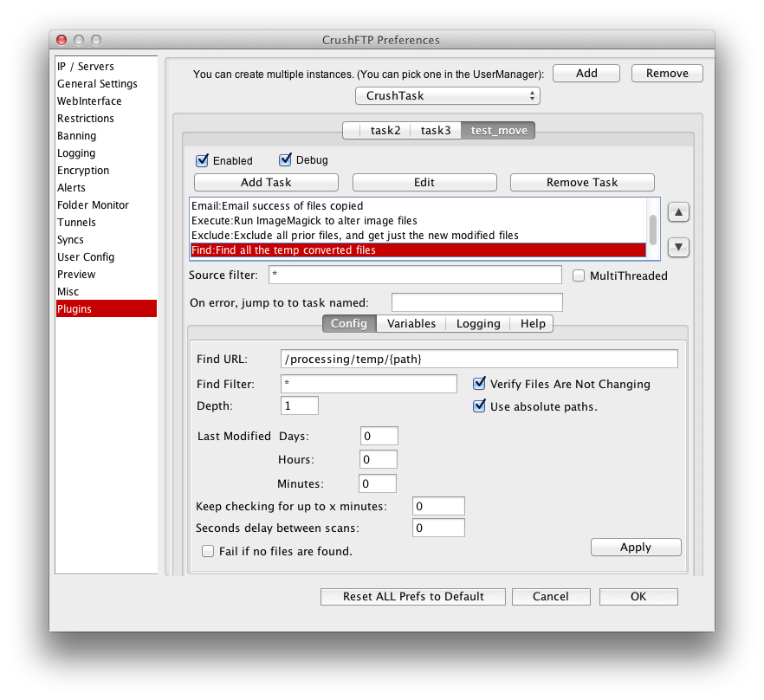
Task: Move selected task down with arrow button
Action: coord(678,247)
